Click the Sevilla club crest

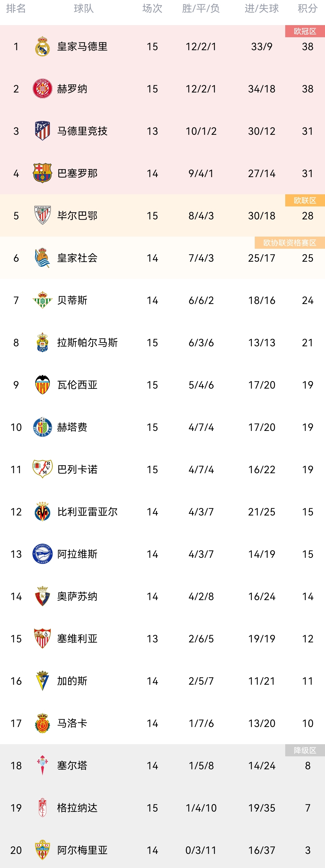click(x=43, y=638)
